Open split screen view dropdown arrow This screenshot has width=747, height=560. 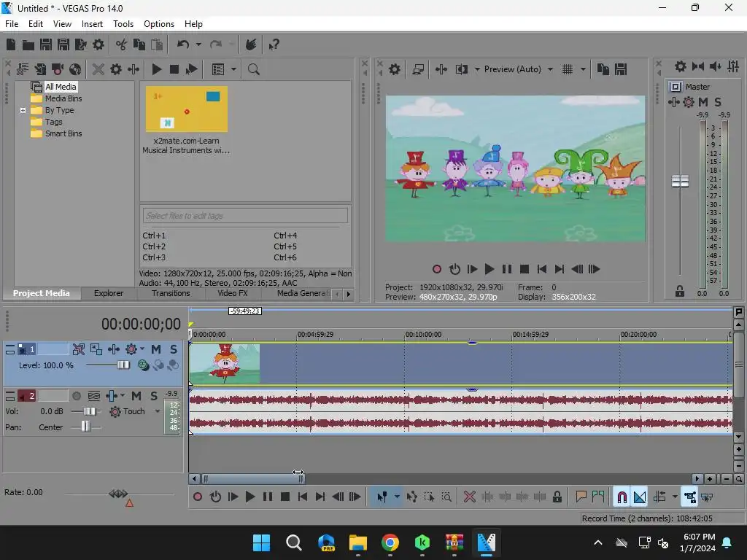[x=477, y=69]
